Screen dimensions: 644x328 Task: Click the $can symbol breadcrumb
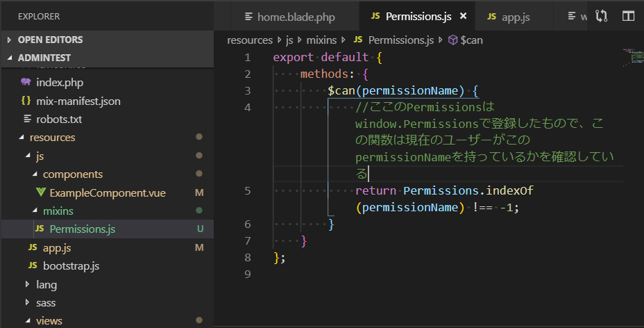471,40
